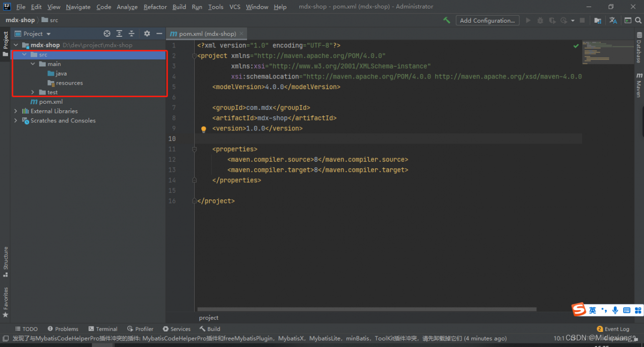The image size is (644, 347).
Task: Click the locate/select opened file crosshair icon
Action: point(107,34)
